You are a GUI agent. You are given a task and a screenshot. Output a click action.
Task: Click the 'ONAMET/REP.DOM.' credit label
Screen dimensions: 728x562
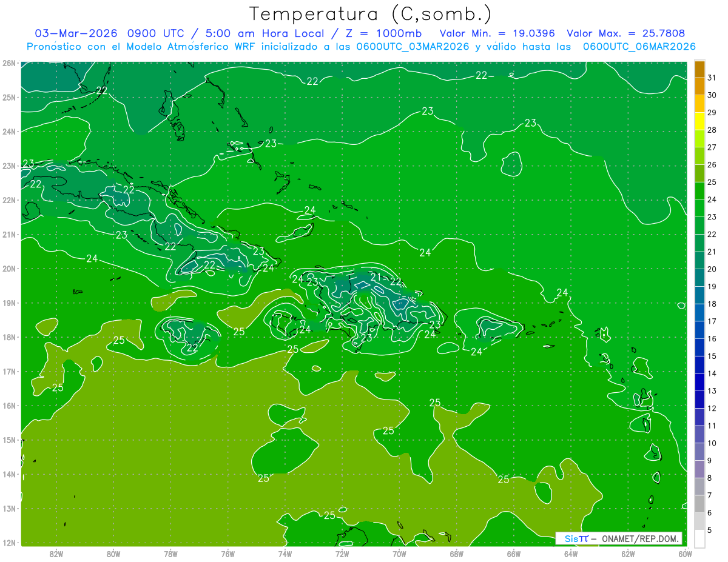639,538
